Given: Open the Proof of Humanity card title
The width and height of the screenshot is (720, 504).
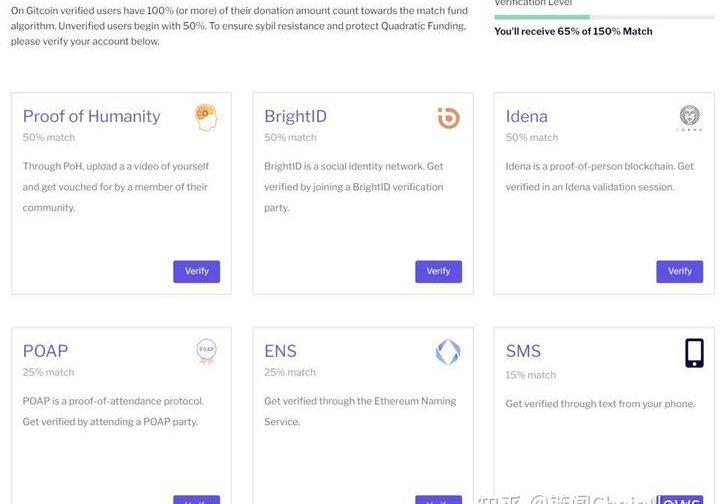Looking at the screenshot, I should click(91, 117).
